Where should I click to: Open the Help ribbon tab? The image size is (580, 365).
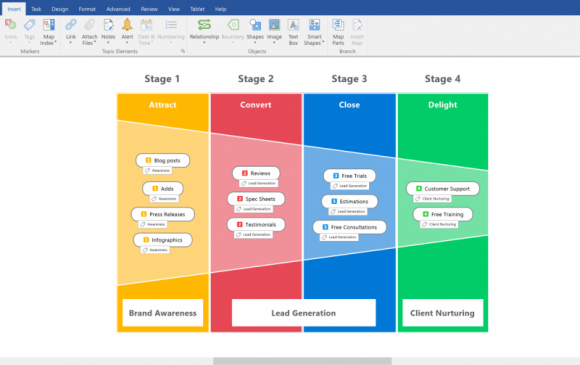click(220, 9)
